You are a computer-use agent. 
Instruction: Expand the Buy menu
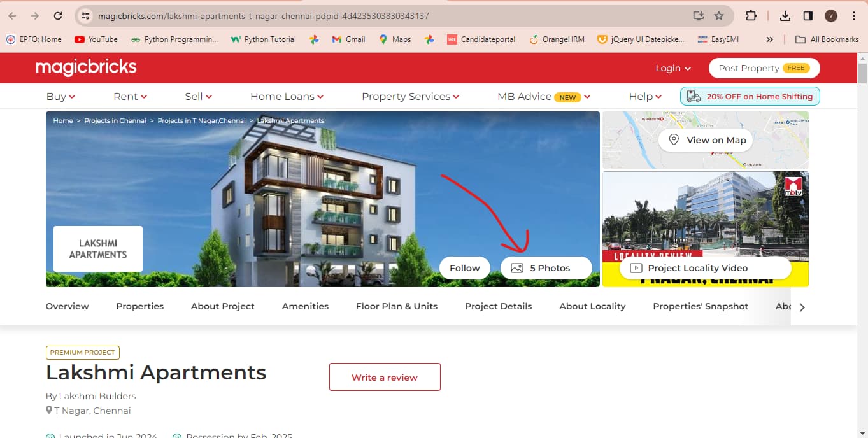pos(60,96)
